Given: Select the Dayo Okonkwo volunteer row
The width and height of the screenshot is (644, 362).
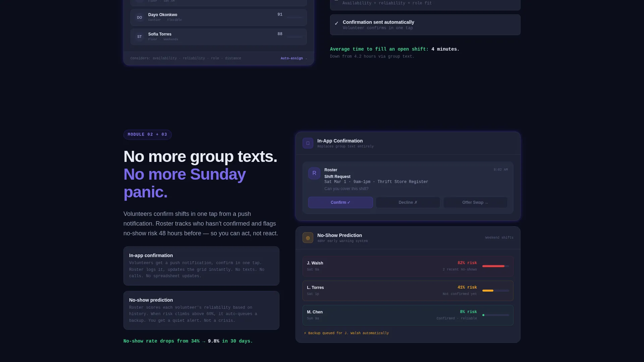Looking at the screenshot, I should click(x=219, y=17).
